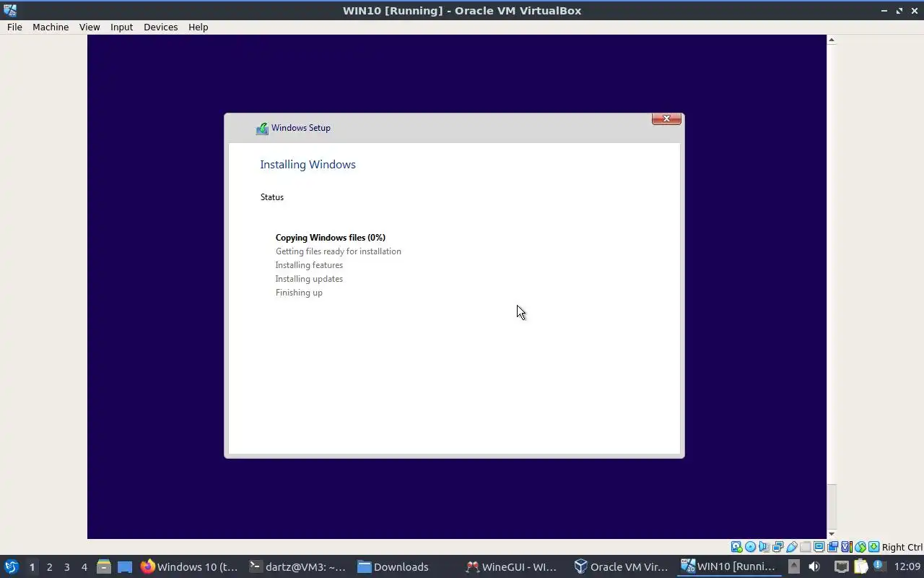The image size is (924, 578).
Task: Click the network adapters status icon
Action: [778, 547]
